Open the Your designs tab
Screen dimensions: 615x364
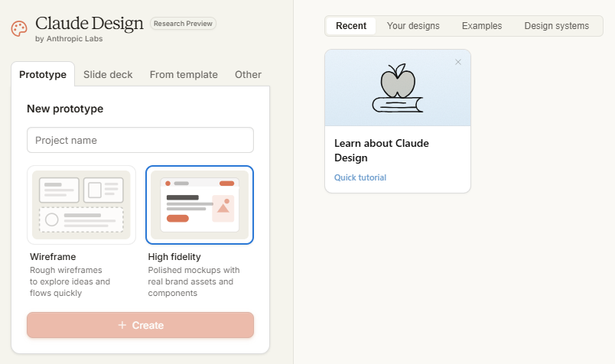tap(413, 26)
